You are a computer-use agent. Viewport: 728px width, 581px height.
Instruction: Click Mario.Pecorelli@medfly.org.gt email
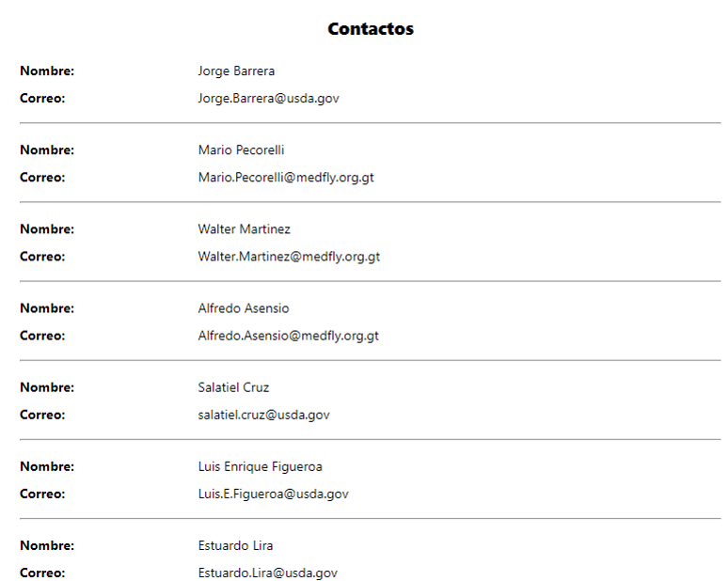tap(286, 177)
